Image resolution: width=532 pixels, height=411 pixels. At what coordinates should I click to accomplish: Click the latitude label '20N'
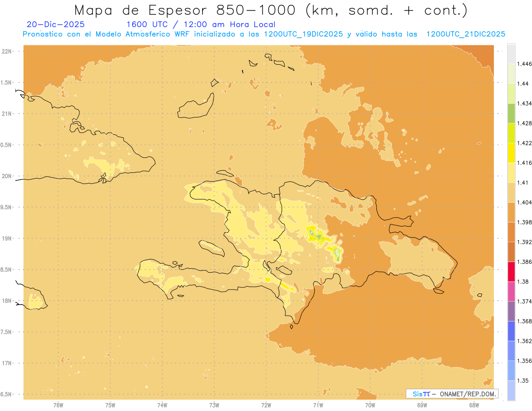(7, 176)
